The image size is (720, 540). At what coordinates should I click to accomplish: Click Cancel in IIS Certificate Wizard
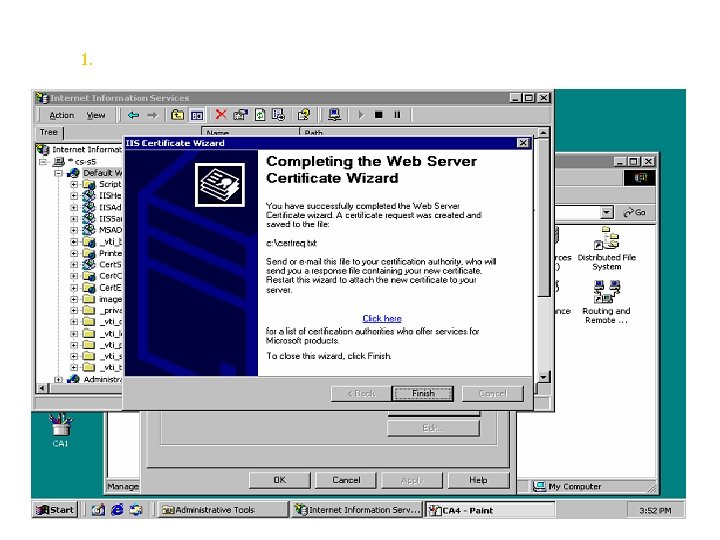click(493, 394)
